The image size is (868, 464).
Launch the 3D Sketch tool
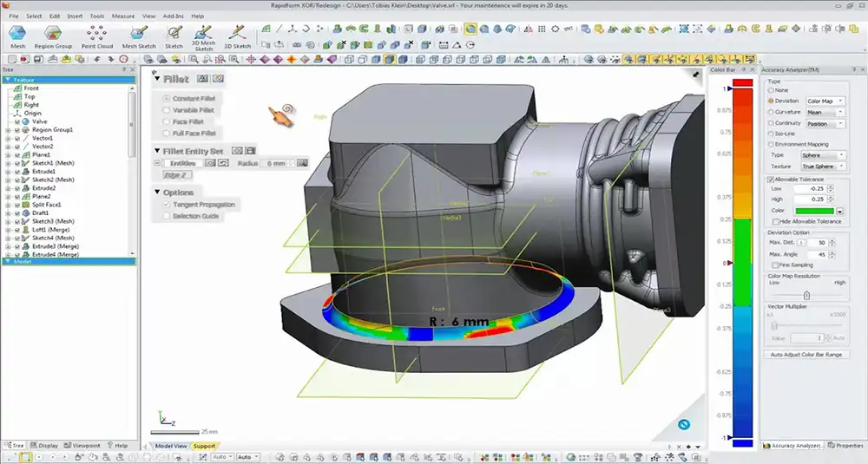coord(238,34)
